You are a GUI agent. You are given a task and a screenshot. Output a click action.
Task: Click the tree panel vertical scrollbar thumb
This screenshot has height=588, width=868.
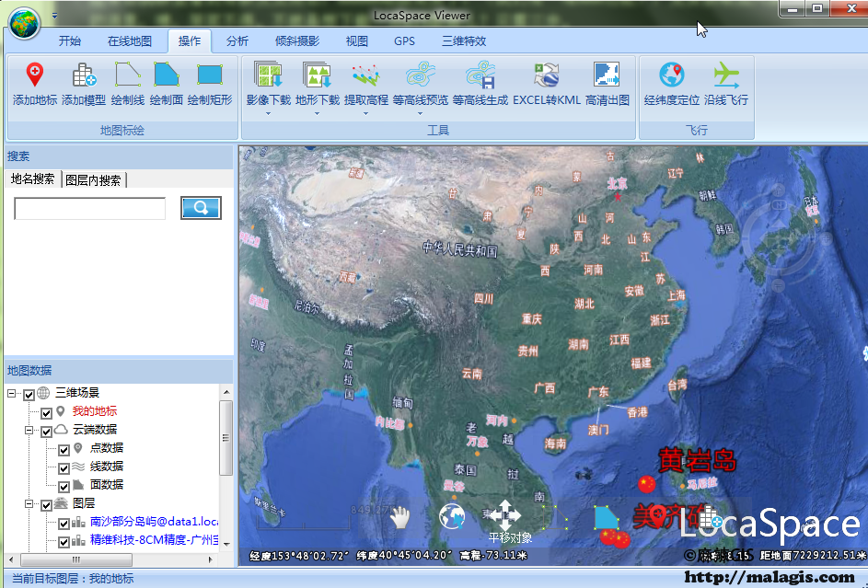click(x=226, y=437)
